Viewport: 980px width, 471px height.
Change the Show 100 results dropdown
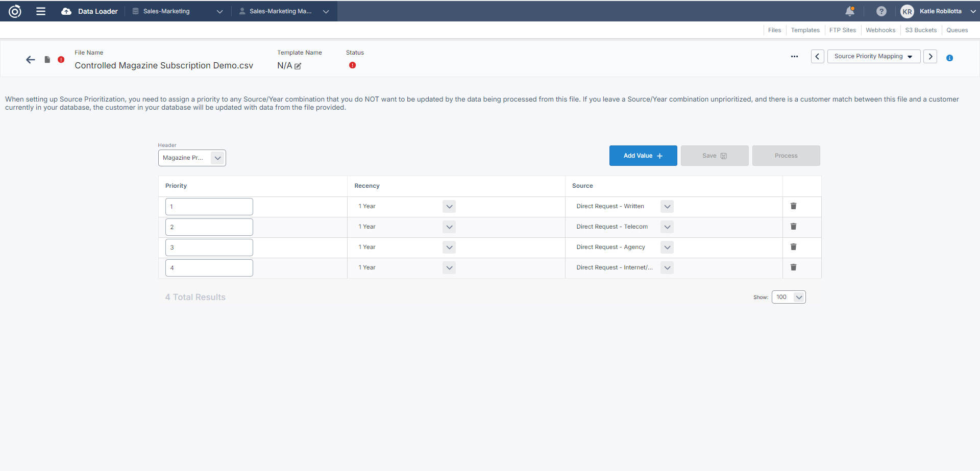tap(789, 297)
